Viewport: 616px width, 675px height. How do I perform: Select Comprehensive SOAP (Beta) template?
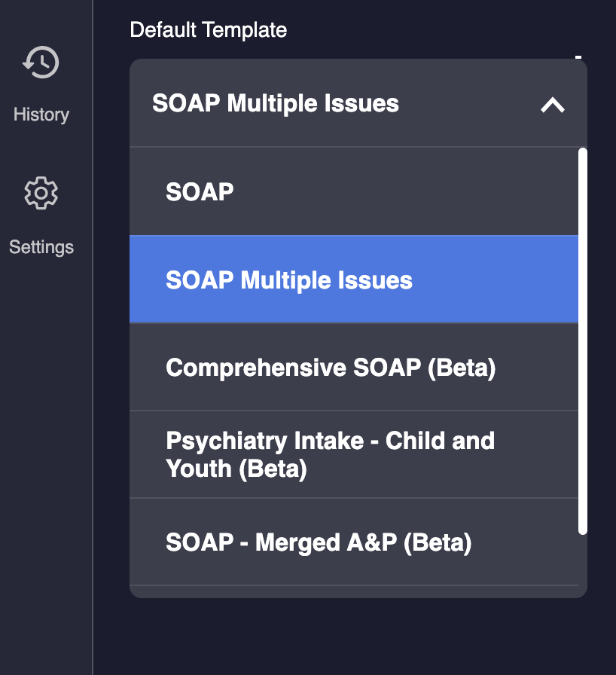(331, 368)
